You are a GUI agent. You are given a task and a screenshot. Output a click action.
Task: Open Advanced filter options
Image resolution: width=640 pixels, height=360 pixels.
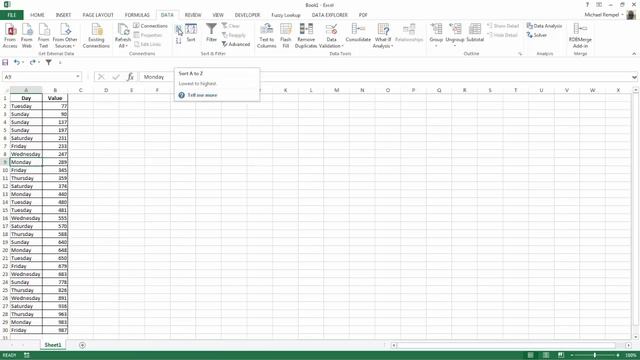click(236, 44)
